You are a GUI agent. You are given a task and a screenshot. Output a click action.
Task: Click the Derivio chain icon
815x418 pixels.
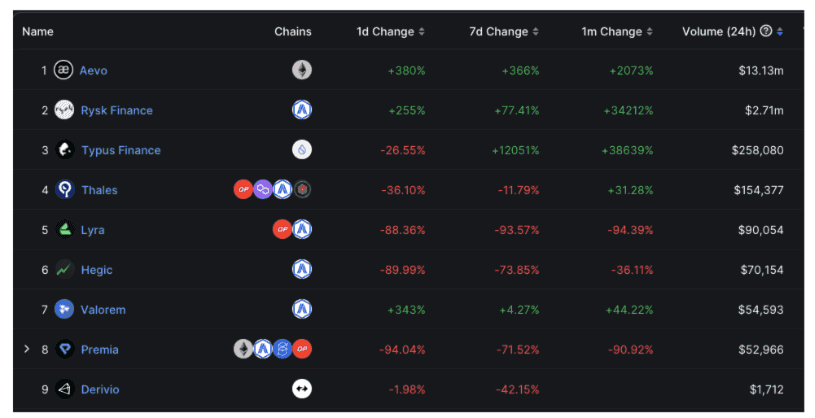tap(301, 389)
